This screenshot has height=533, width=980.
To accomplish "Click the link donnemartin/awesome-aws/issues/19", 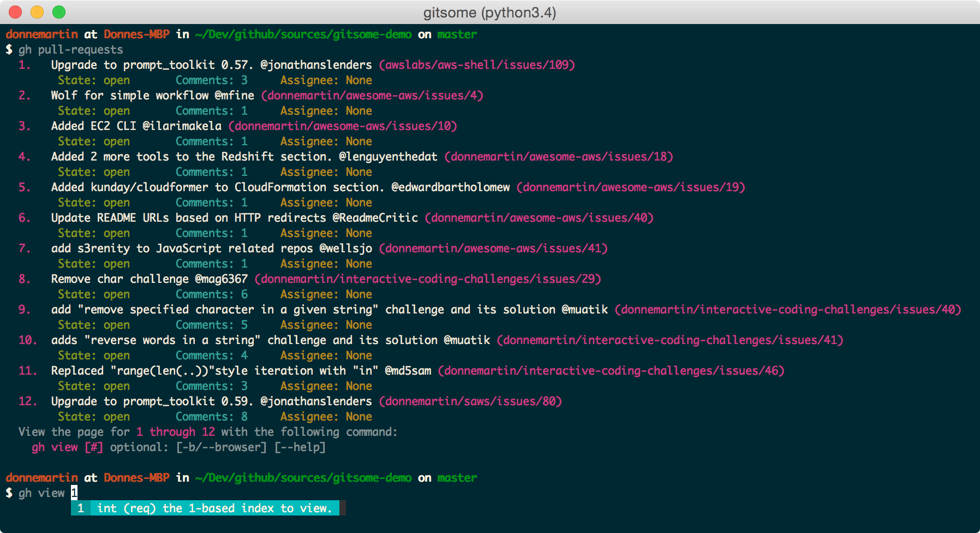I will tap(631, 187).
